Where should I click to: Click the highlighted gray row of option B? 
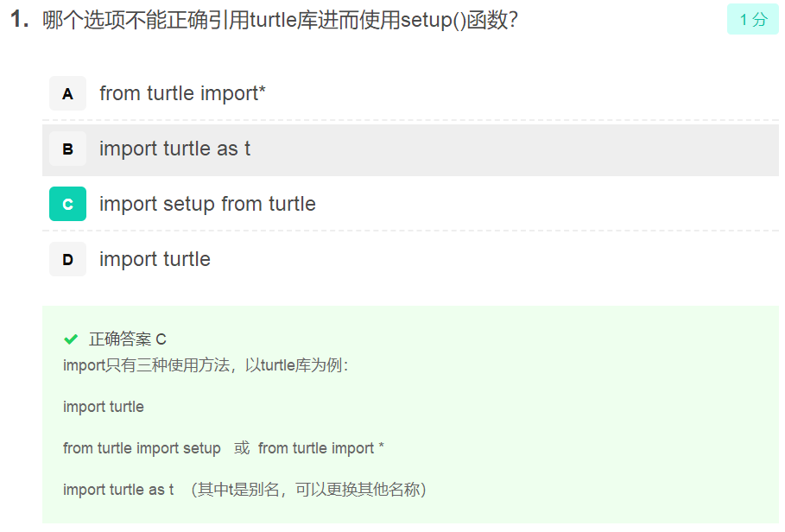pyautogui.click(x=410, y=149)
